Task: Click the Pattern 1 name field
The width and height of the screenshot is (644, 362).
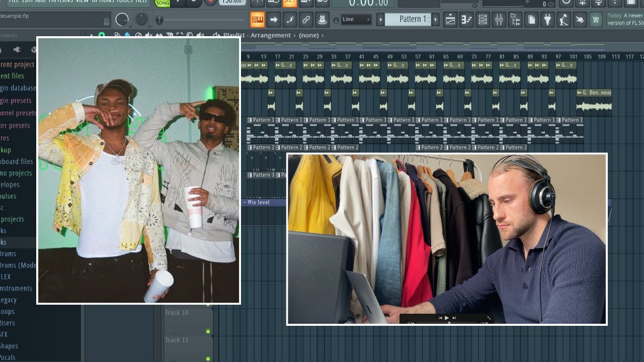Action: coord(408,20)
